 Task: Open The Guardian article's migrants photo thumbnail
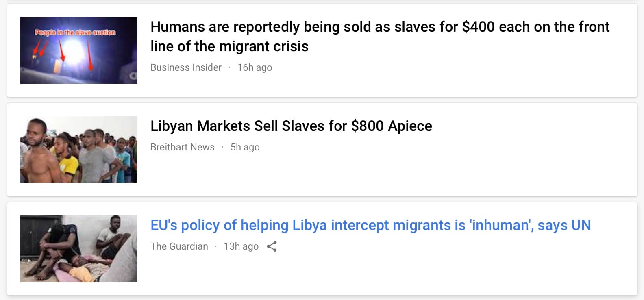pos(79,249)
